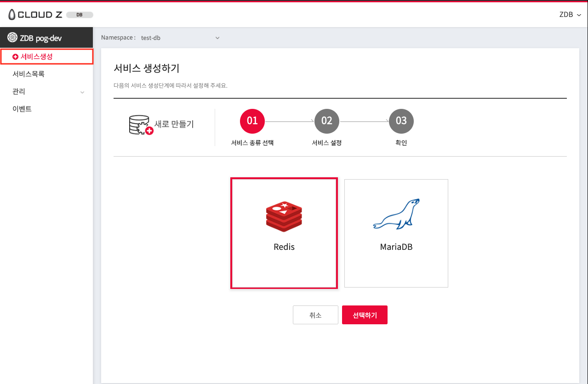The image size is (588, 384).
Task: Click the ZDB pog-dev sidebar title
Action: tap(41, 38)
